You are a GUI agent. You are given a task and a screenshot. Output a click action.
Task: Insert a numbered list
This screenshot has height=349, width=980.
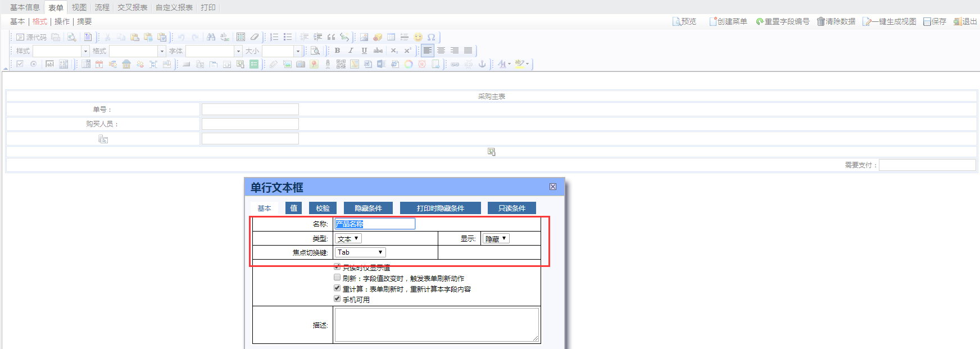tap(274, 37)
